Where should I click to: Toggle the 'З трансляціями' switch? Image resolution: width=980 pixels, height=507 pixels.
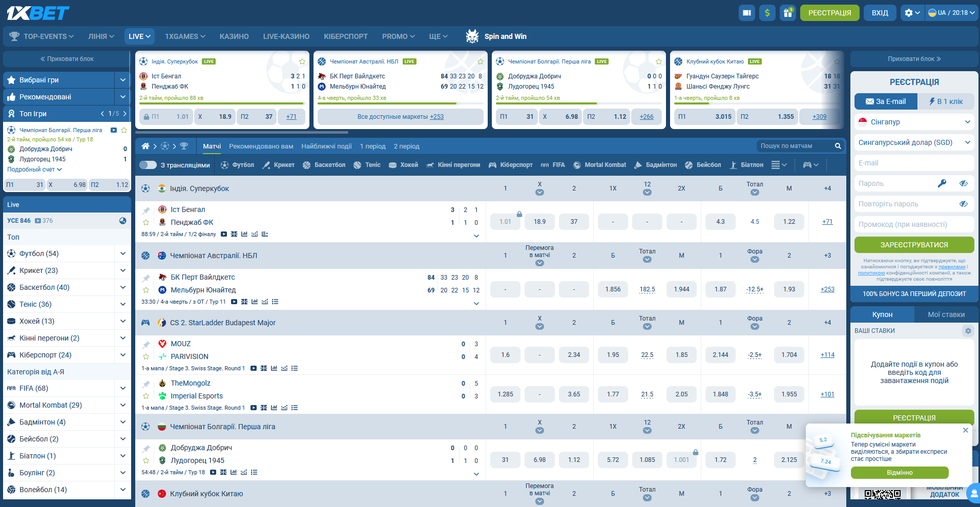coord(148,165)
